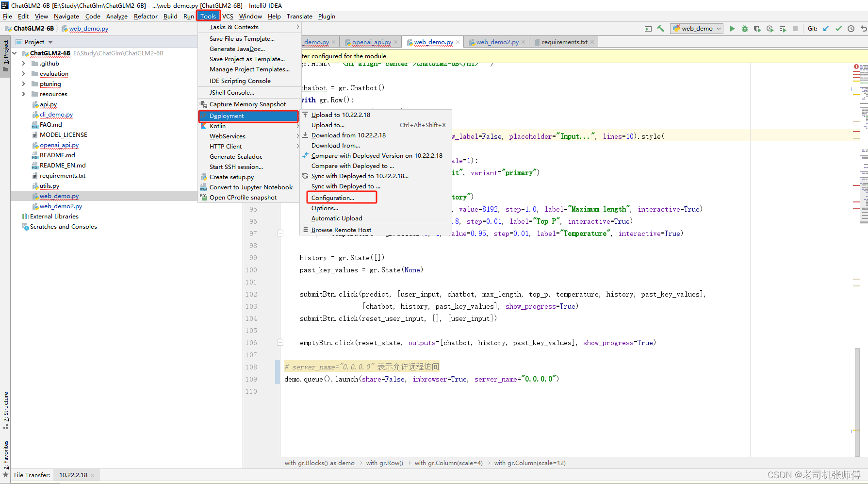This screenshot has height=484, width=868.
Task: Open the Kotlin submenu
Action: click(x=249, y=126)
